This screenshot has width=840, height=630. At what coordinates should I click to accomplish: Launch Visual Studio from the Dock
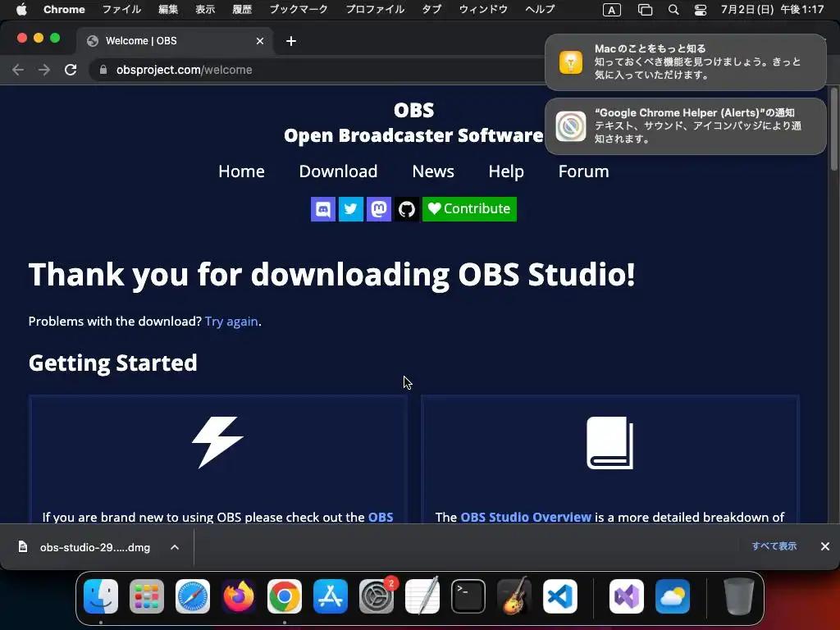point(627,596)
